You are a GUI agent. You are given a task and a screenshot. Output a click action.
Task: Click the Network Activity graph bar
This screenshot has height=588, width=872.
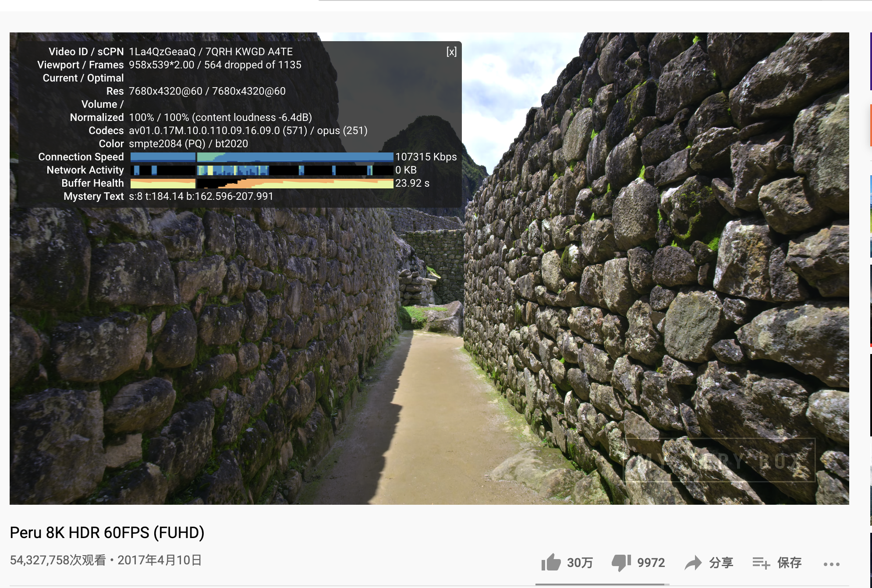(x=262, y=170)
